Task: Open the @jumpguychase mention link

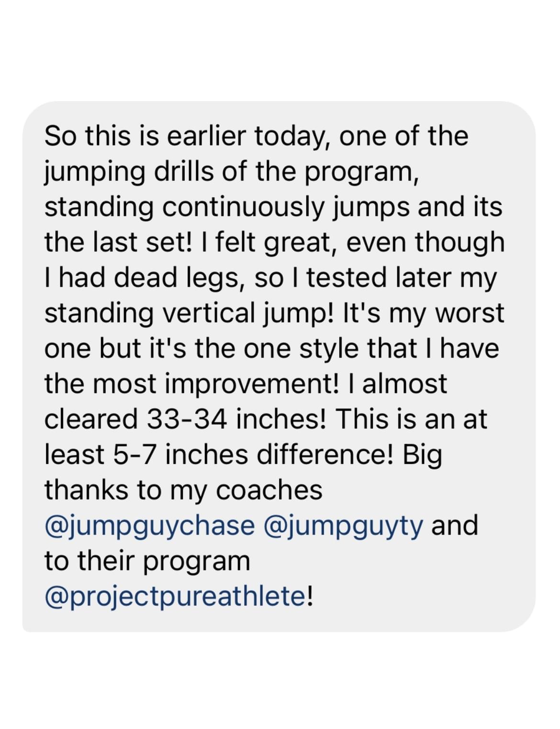Action: click(x=150, y=526)
